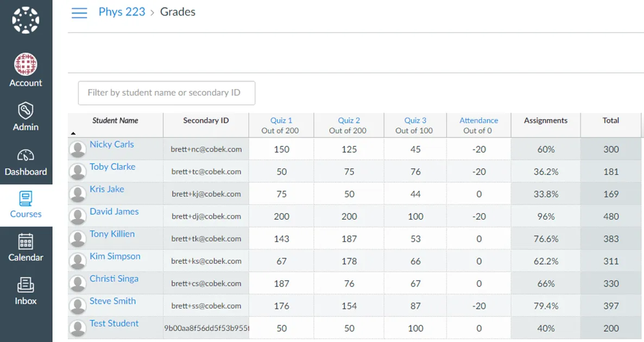Click Toby Clarke's 36.2% assignments cell
644x342 pixels.
pyautogui.click(x=546, y=171)
